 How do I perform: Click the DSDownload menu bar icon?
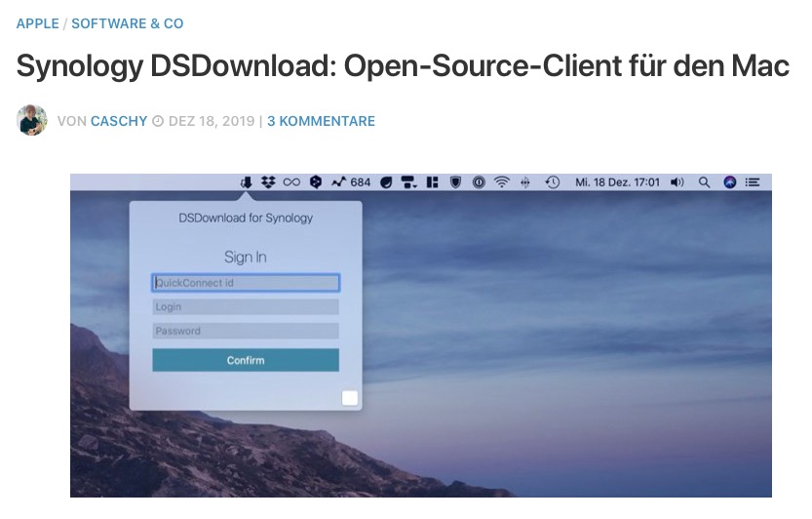(x=247, y=182)
